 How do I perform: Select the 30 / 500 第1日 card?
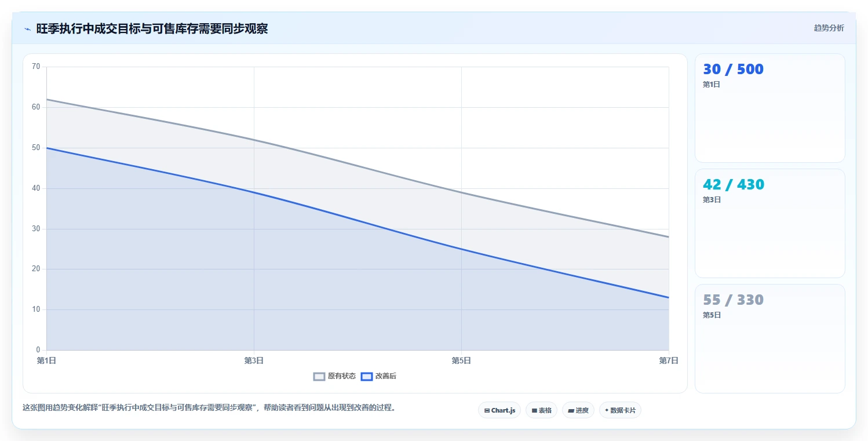click(x=769, y=108)
